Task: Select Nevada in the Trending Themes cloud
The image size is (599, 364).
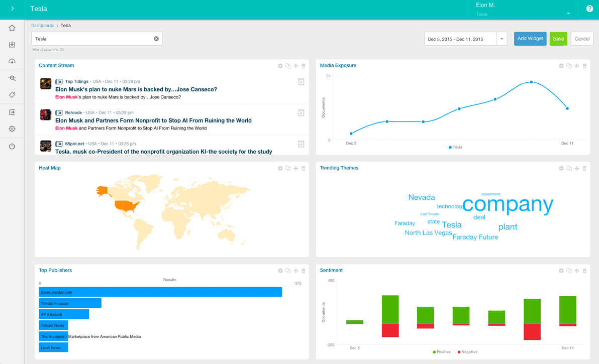Action: tap(422, 197)
